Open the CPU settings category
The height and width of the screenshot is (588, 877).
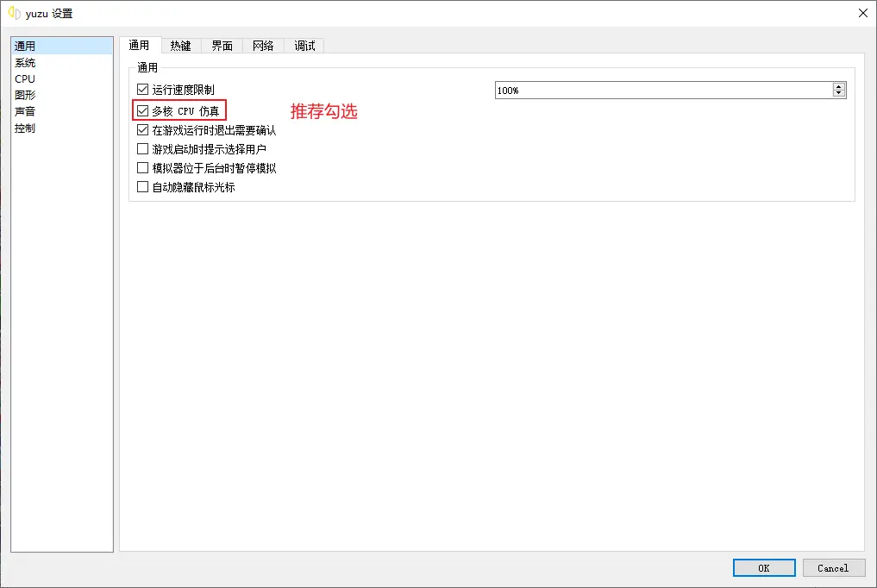coord(24,78)
